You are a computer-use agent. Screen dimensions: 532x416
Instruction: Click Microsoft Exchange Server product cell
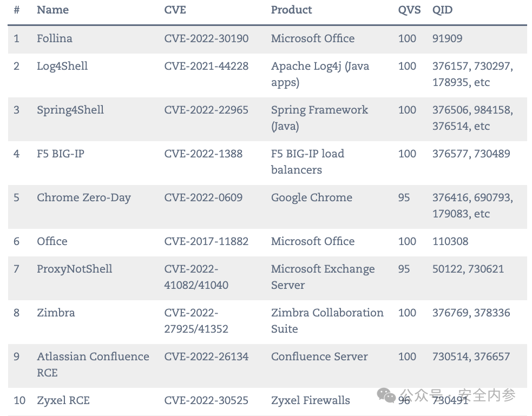(323, 276)
